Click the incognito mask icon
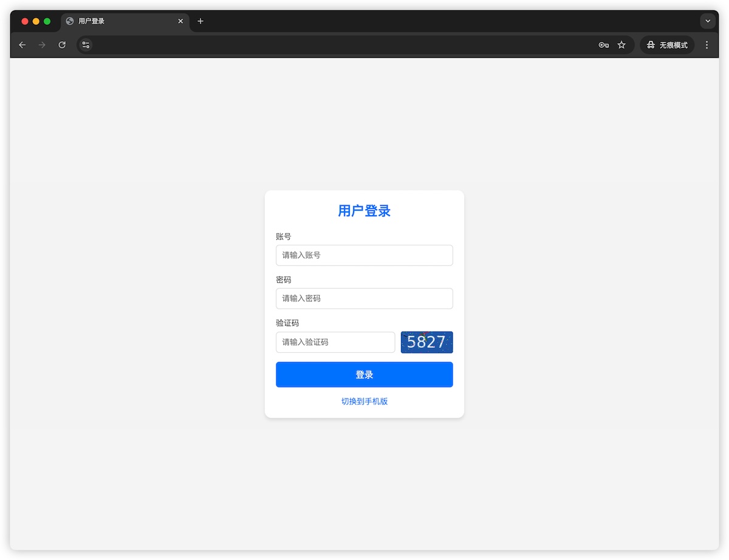 [650, 44]
